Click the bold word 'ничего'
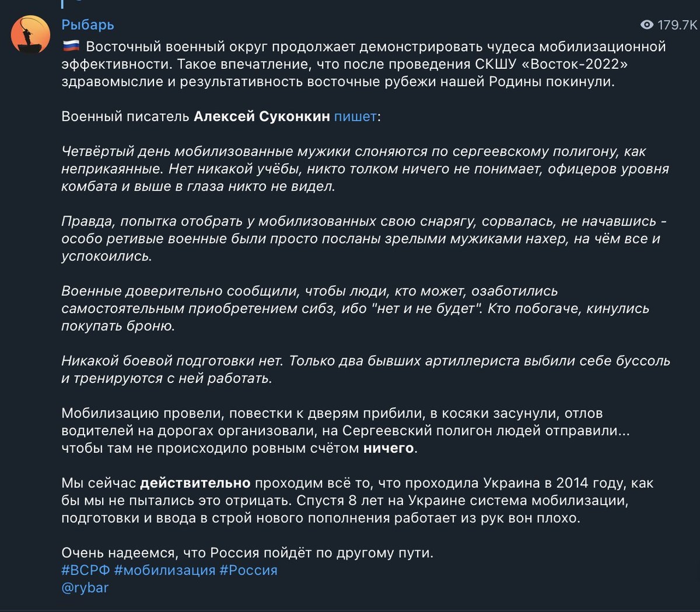This screenshot has width=700, height=612. (388, 448)
